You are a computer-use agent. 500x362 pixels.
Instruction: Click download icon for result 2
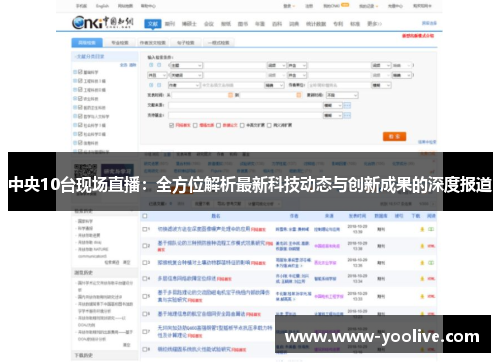pos(422,246)
